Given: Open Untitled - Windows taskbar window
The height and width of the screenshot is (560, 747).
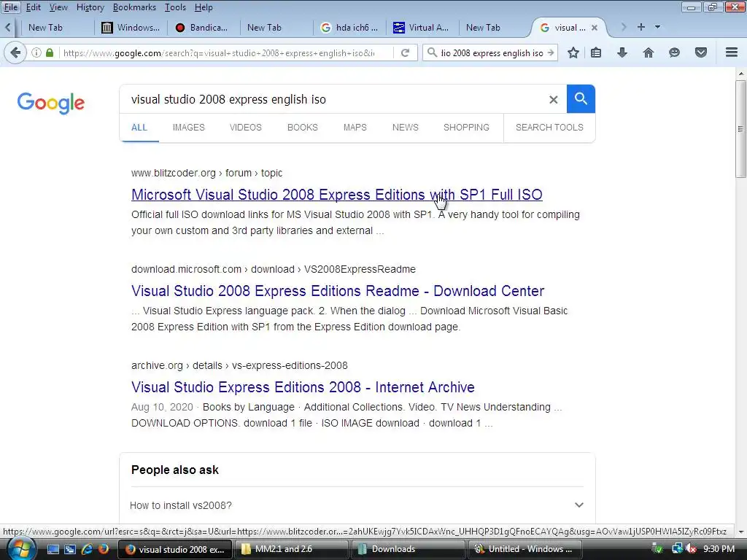Looking at the screenshot, I should [x=525, y=549].
